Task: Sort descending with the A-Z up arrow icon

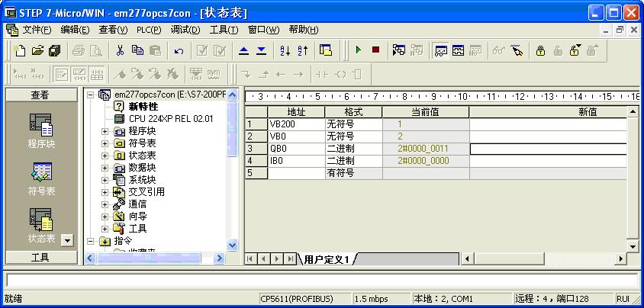Action: [303, 51]
